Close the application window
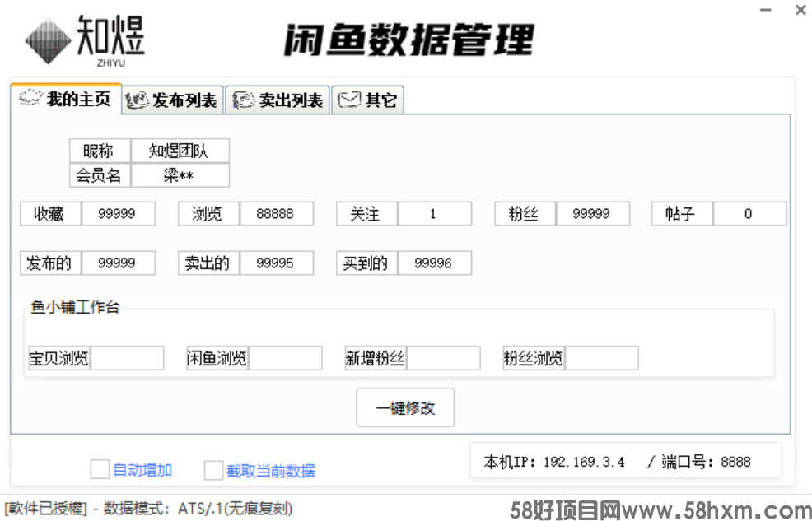Screen dimensions: 812x521 pyautogui.click(x=800, y=10)
